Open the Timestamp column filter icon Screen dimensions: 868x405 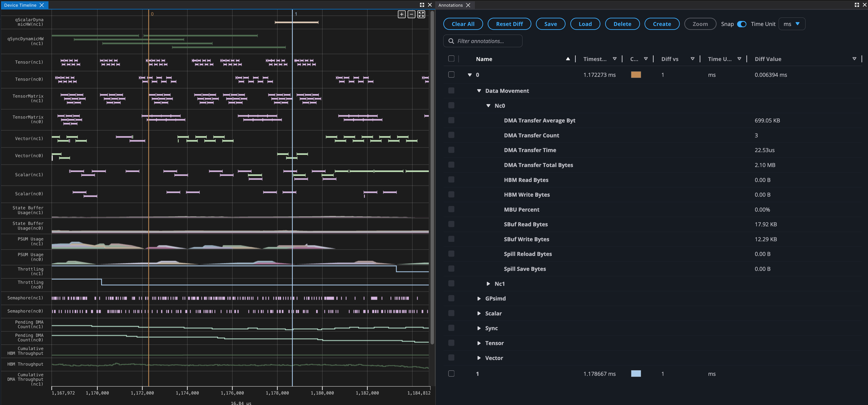click(x=615, y=59)
